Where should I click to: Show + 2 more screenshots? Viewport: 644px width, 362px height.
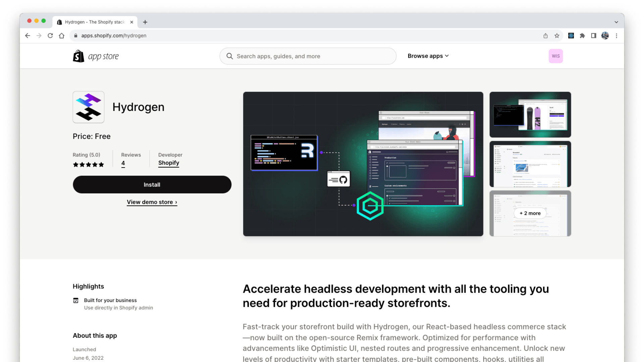click(x=530, y=213)
